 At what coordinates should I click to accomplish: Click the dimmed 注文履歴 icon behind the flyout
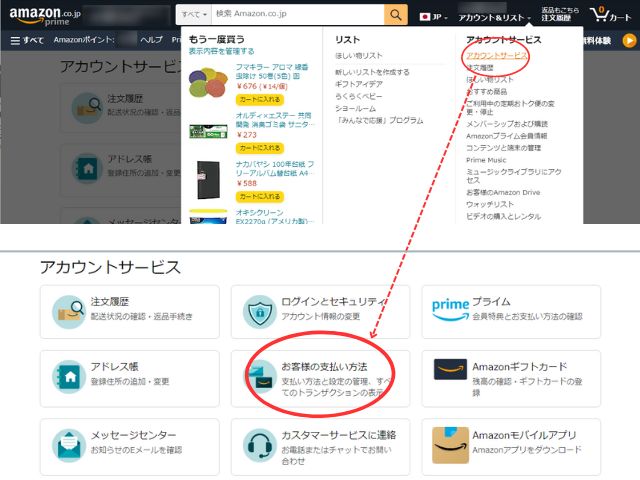tap(87, 108)
